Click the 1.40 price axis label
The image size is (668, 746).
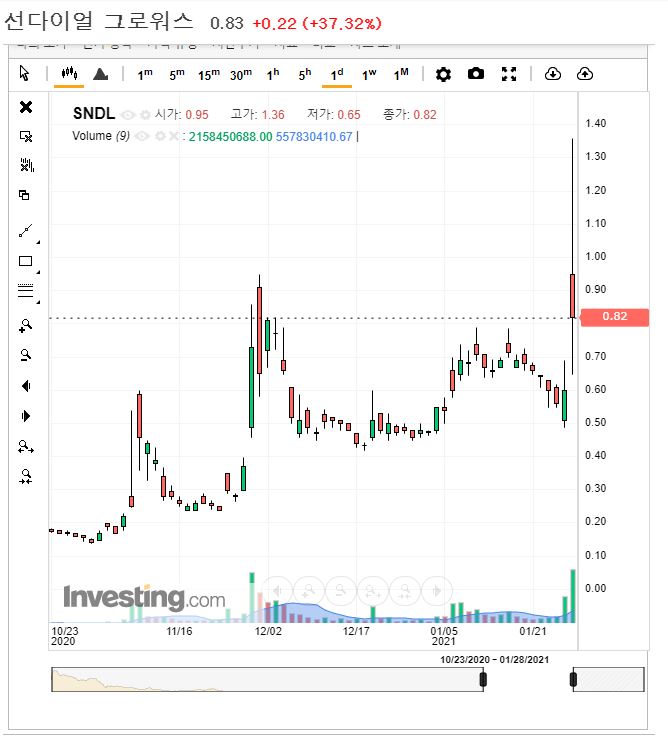click(x=596, y=124)
